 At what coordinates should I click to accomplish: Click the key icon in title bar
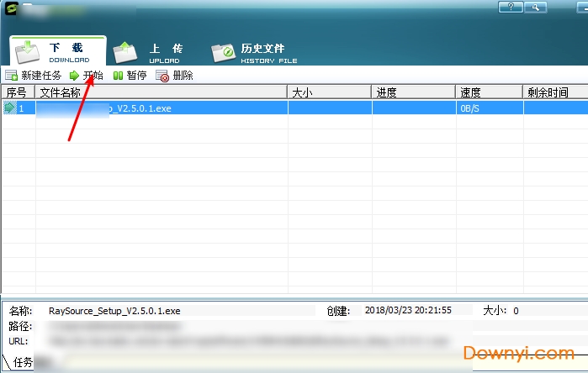click(534, 8)
